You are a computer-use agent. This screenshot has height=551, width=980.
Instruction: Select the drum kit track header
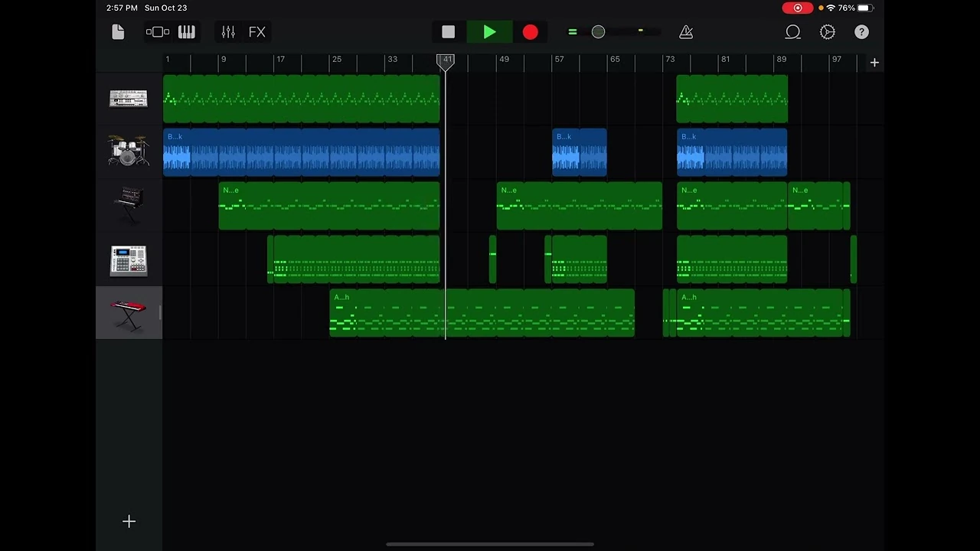tap(128, 152)
